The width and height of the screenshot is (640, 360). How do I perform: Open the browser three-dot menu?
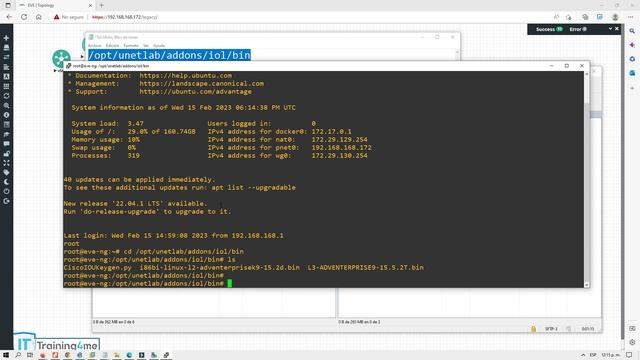tap(631, 17)
